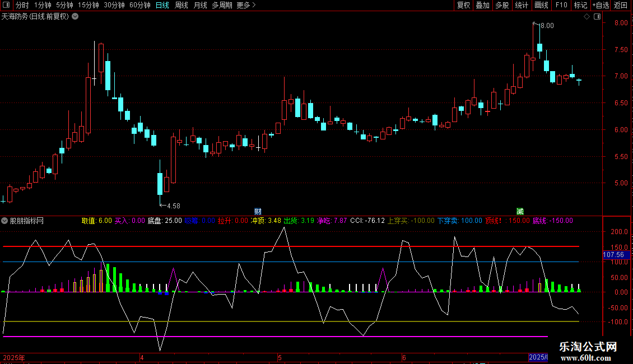This screenshot has height=364, width=633.
Task: Click the 拉升: 0.00 indicator value
Action: click(x=233, y=221)
